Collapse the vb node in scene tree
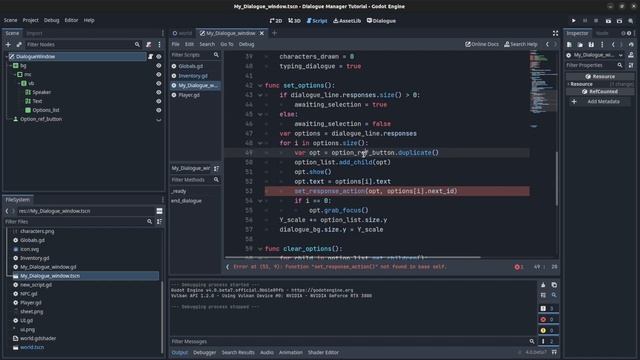 pos(19,83)
